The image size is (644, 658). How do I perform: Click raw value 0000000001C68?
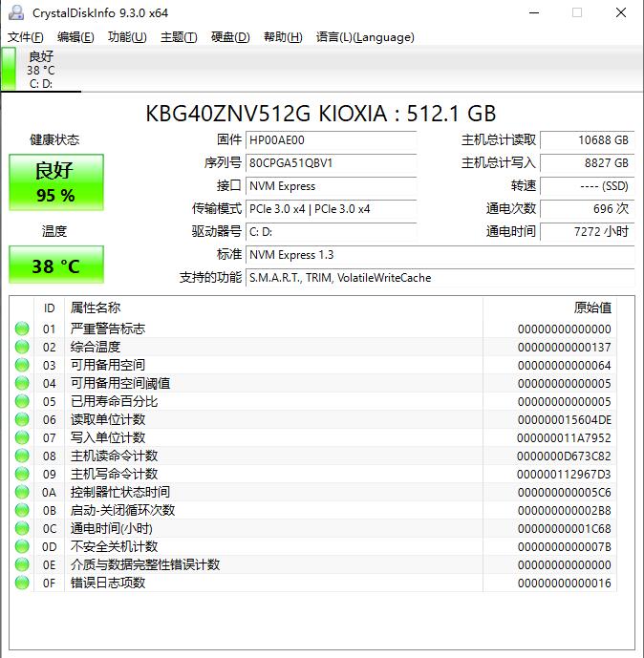(565, 529)
